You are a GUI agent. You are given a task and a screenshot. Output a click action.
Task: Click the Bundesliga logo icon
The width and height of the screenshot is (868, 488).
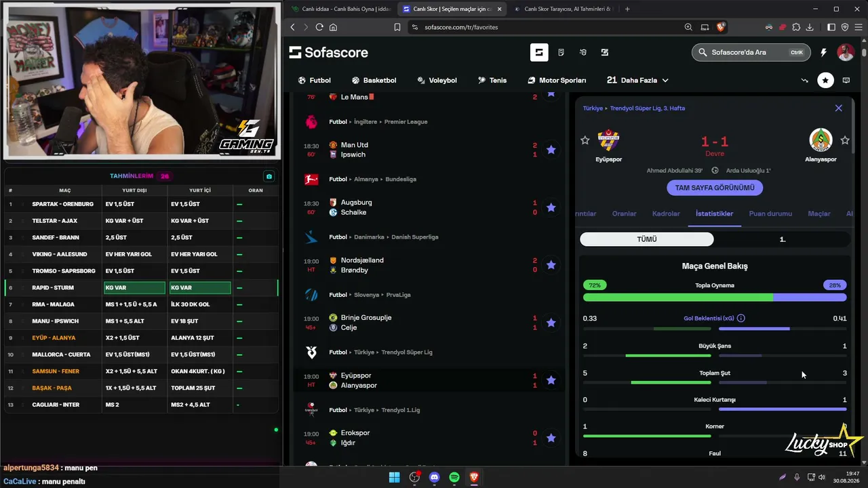tap(311, 180)
